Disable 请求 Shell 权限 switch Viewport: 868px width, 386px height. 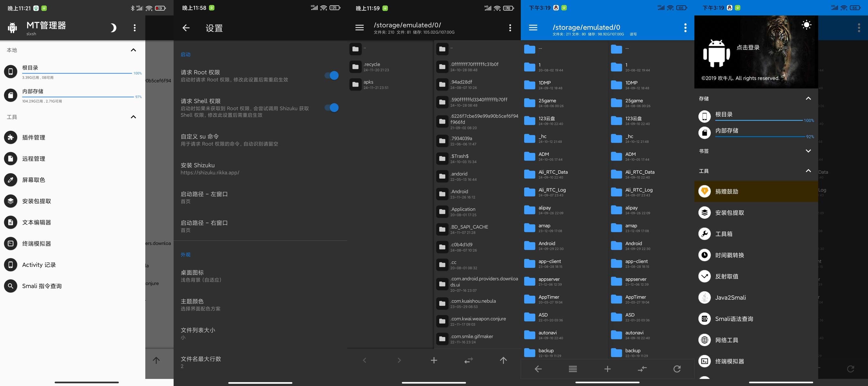[331, 107]
